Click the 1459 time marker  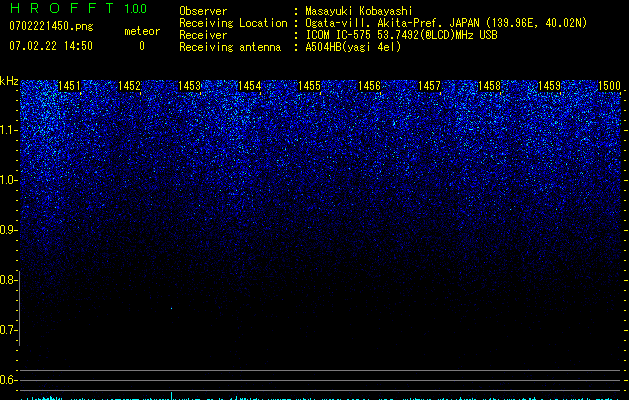(x=550, y=86)
